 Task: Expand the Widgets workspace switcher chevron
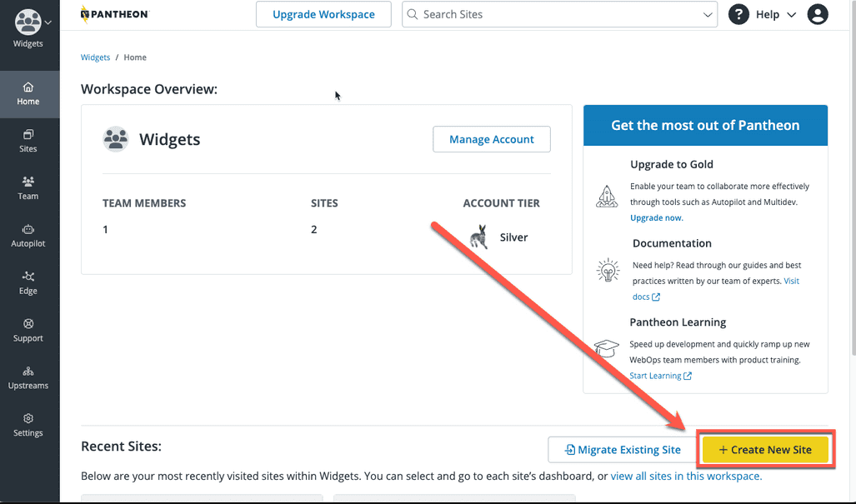click(x=48, y=22)
